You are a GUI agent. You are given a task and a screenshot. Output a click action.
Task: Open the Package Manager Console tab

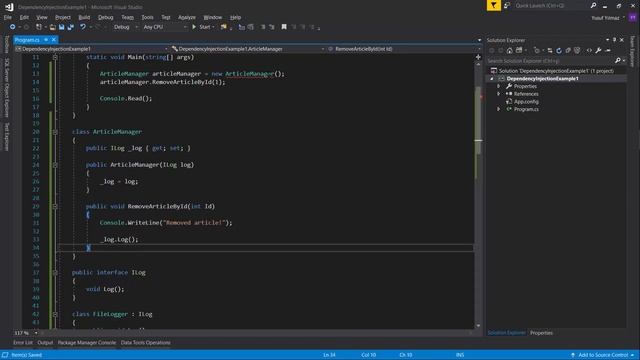point(87,343)
